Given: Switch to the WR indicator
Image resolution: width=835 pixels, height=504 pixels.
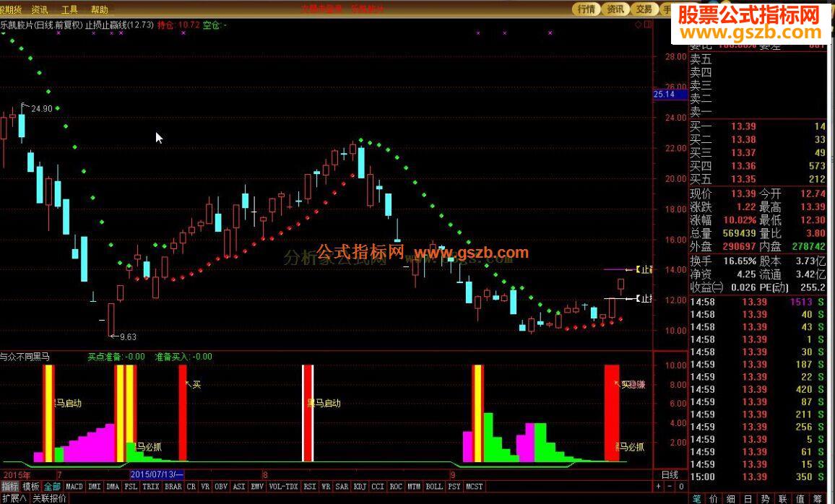Looking at the screenshot, I should pos(326,487).
